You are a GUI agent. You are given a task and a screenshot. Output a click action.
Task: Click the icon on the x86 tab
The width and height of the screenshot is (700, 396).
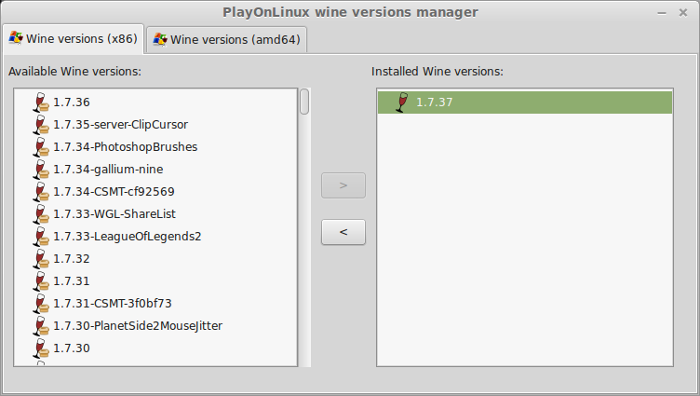click(x=16, y=38)
